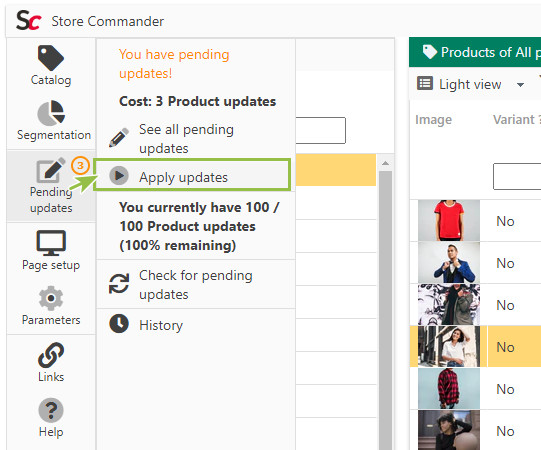Click the scrollbar up arrow
The image size is (541, 450).
click(x=385, y=163)
